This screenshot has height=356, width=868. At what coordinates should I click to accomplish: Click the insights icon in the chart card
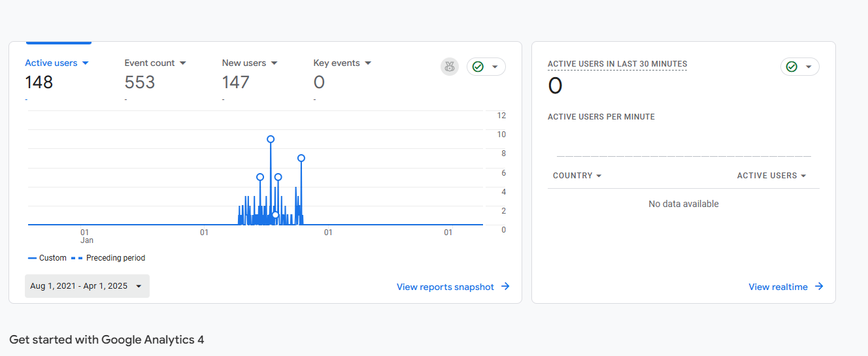(450, 67)
